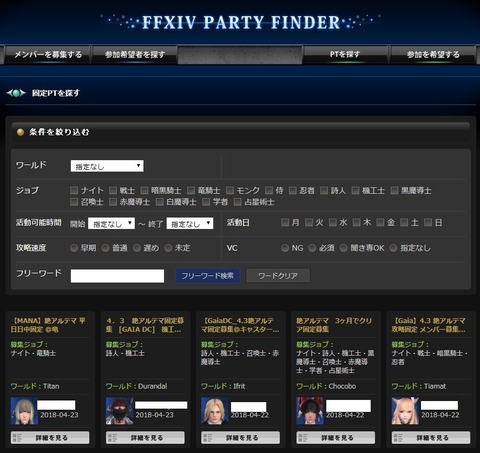This screenshot has height=453, width=480.
Task: View details for the Chocobo listing
Action: pos(336,438)
